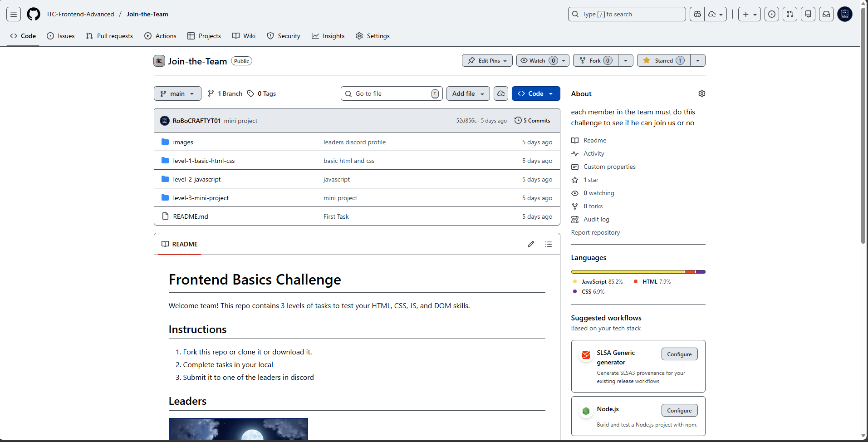Open the README outline list icon
868x442 pixels.
(549, 244)
